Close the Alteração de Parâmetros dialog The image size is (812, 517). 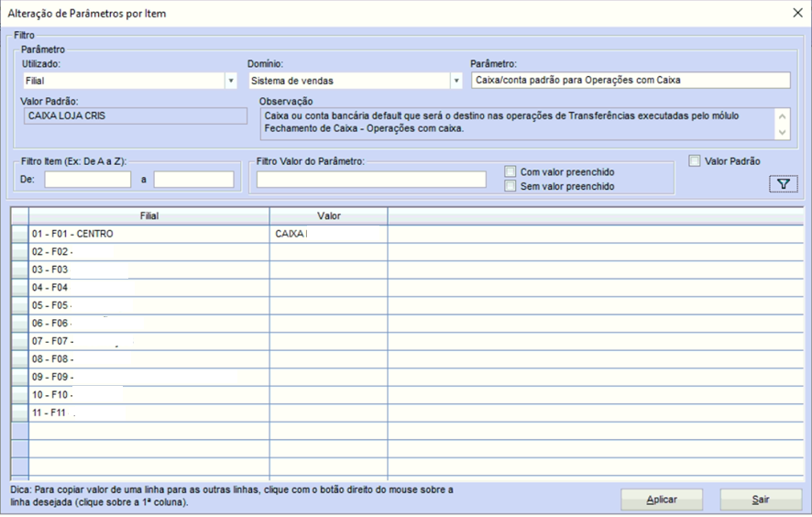[x=796, y=14]
